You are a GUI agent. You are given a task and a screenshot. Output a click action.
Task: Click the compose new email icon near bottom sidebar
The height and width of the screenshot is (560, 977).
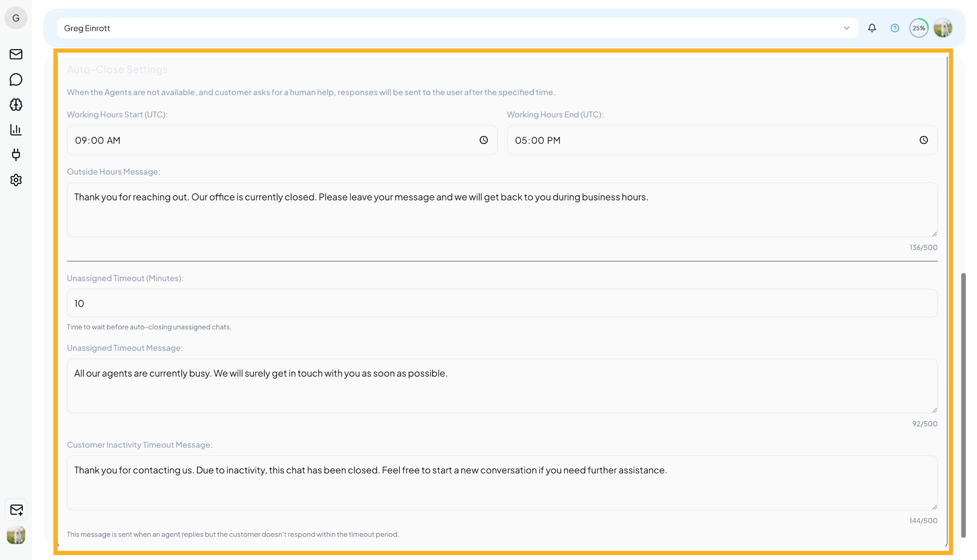(16, 510)
